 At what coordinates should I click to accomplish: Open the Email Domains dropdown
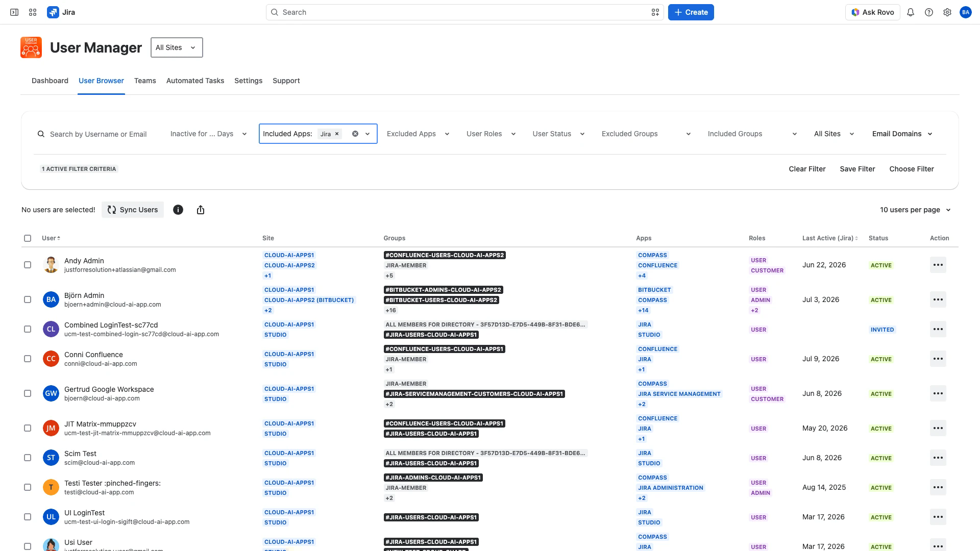[x=902, y=134]
